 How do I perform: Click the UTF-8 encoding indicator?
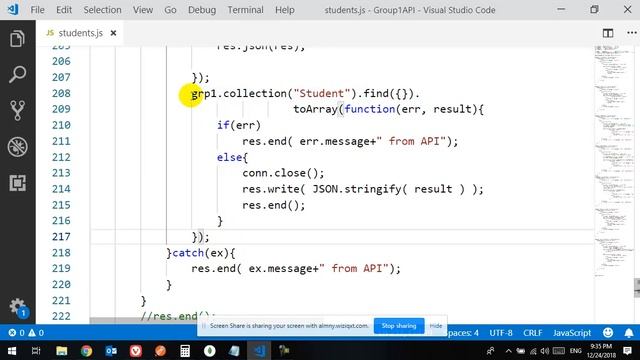coord(501,333)
